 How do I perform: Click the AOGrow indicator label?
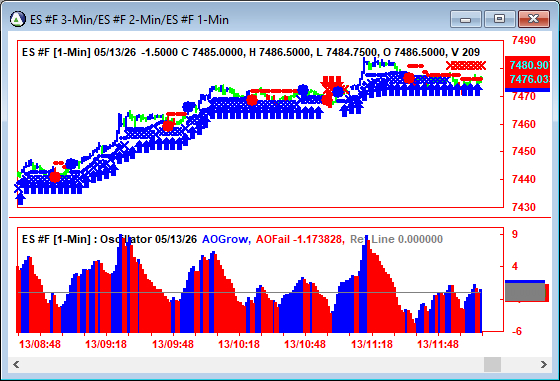click(x=226, y=239)
